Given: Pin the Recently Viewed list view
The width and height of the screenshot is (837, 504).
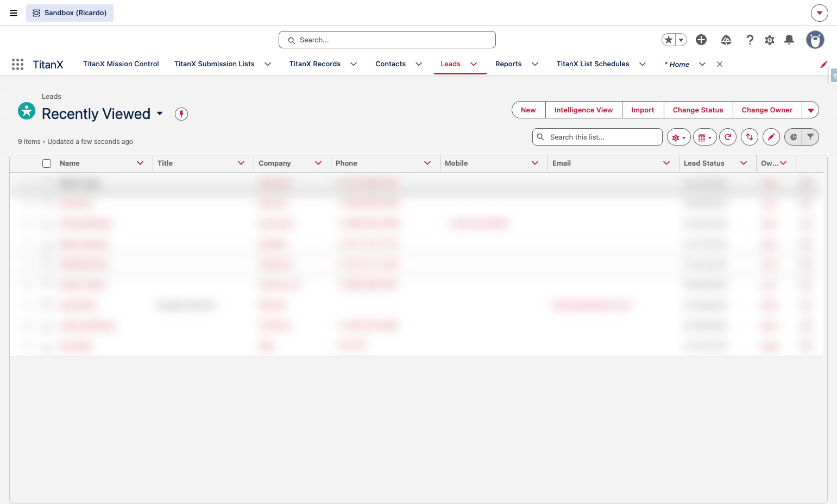Looking at the screenshot, I should 181,114.
